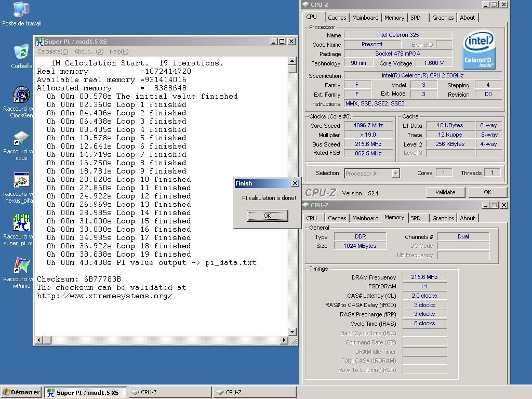Click Super PI scroll up arrow
Image resolution: width=532 pixels, height=399 pixels.
tap(292, 61)
